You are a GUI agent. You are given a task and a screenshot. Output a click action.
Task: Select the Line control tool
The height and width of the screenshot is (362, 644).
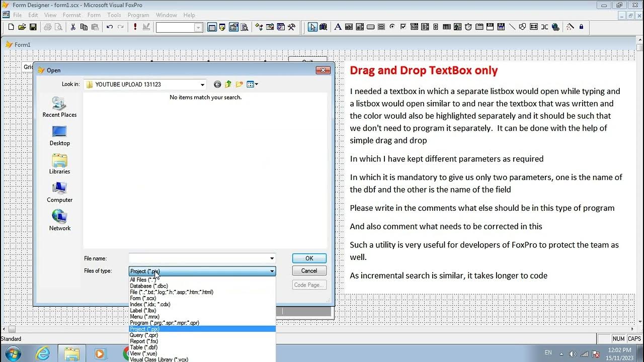(512, 27)
